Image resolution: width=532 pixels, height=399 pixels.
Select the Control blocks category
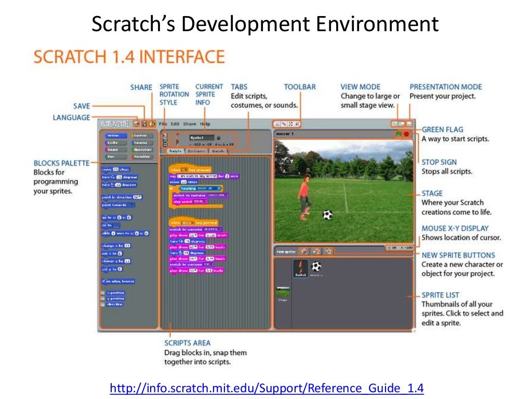click(x=142, y=136)
